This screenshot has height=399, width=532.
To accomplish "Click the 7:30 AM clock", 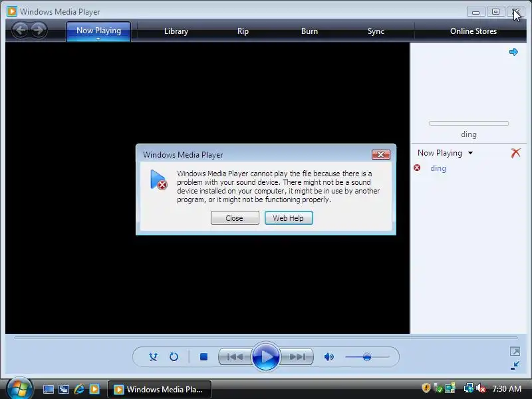I will tap(507, 389).
